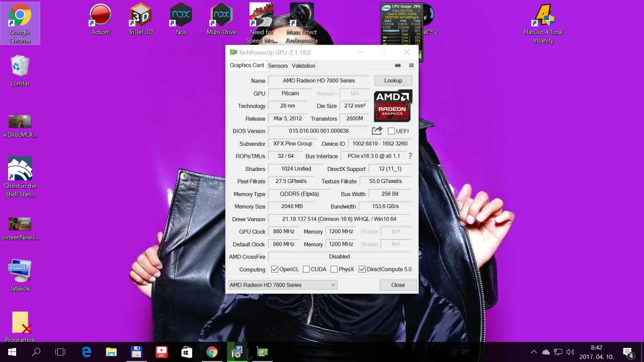Image resolution: width=644 pixels, height=362 pixels.
Task: Open the Windows Start menu
Action: click(x=12, y=352)
